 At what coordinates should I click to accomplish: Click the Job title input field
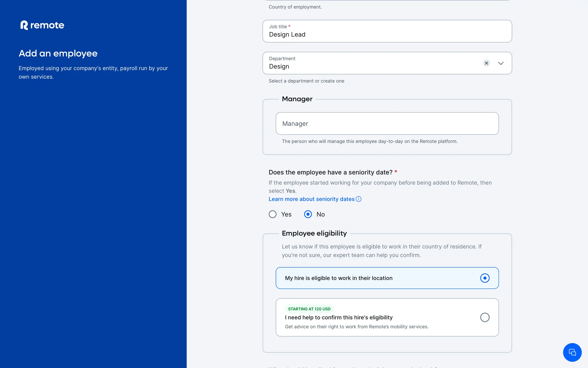coord(387,34)
